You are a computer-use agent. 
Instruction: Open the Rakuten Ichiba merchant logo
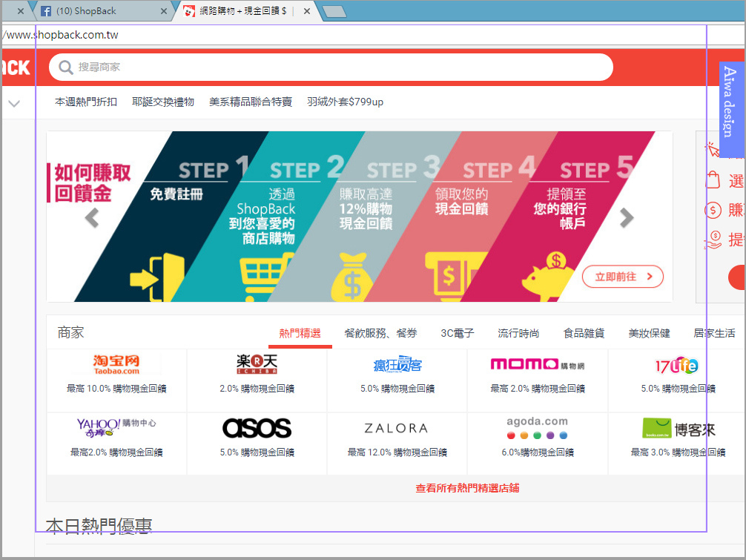click(257, 364)
